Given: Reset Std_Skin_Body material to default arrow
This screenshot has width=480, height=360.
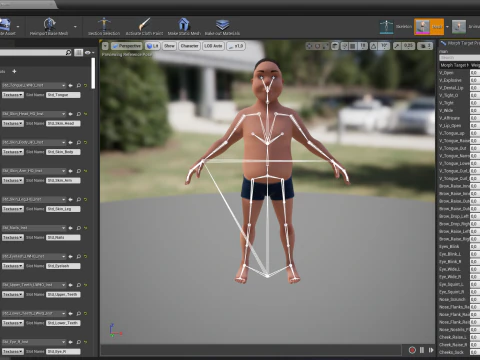Looking at the screenshot, I should coord(86,142).
